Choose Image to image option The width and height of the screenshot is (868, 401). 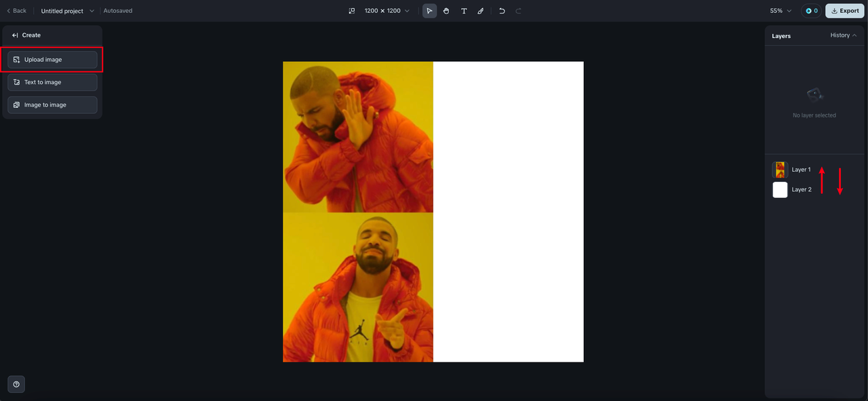pos(52,105)
